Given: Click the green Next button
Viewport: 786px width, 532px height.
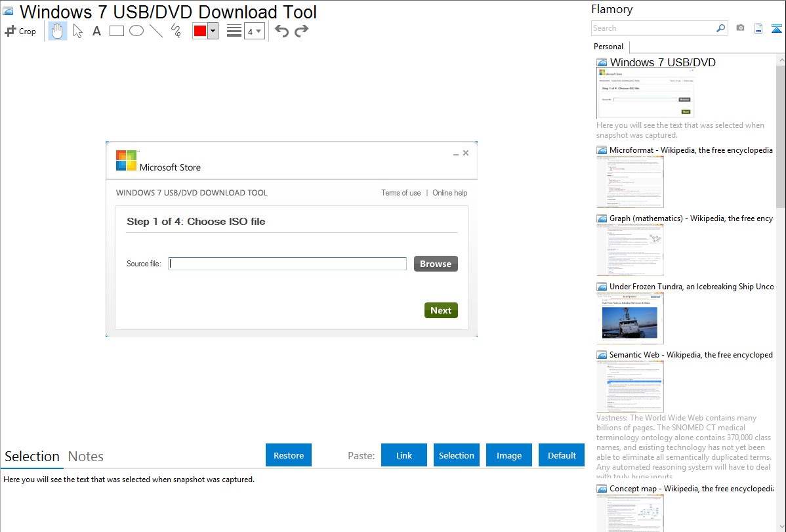Looking at the screenshot, I should point(441,310).
